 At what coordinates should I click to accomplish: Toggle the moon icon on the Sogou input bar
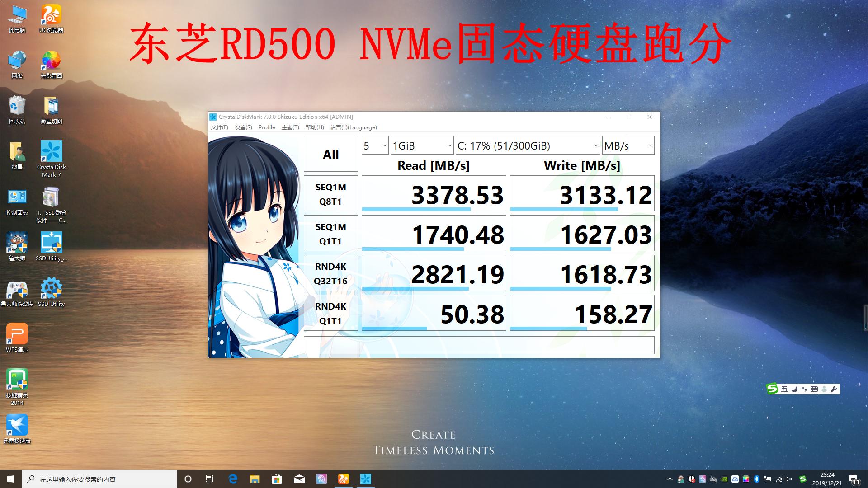[794, 389]
